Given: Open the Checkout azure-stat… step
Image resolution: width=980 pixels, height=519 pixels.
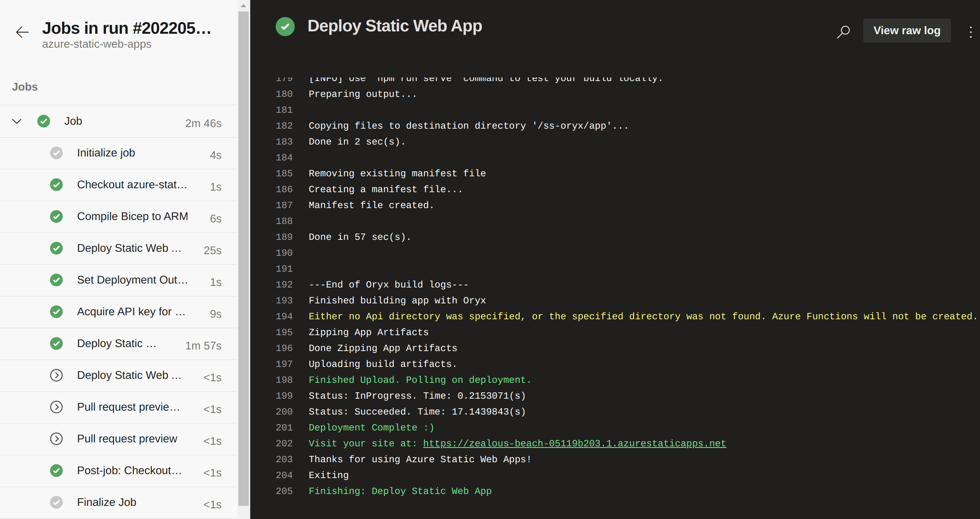Looking at the screenshot, I should coord(119,185).
